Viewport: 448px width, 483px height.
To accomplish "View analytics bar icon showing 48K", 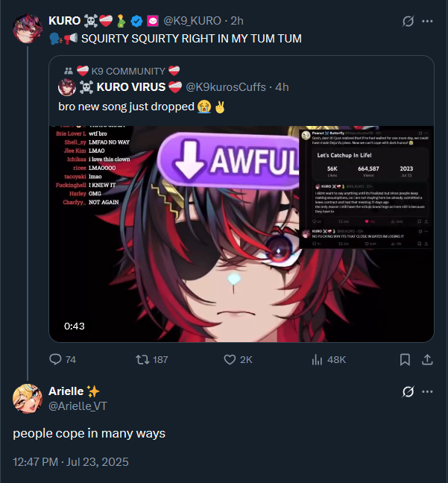I will (x=317, y=359).
